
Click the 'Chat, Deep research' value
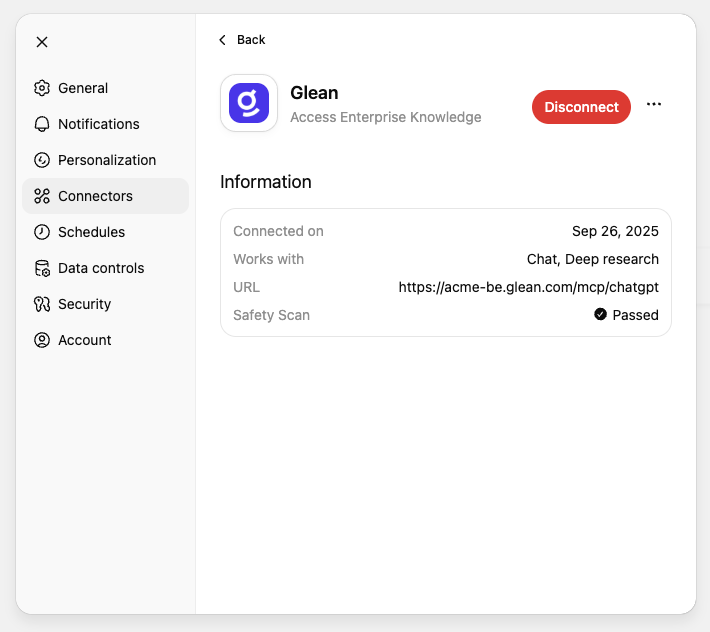tap(593, 259)
